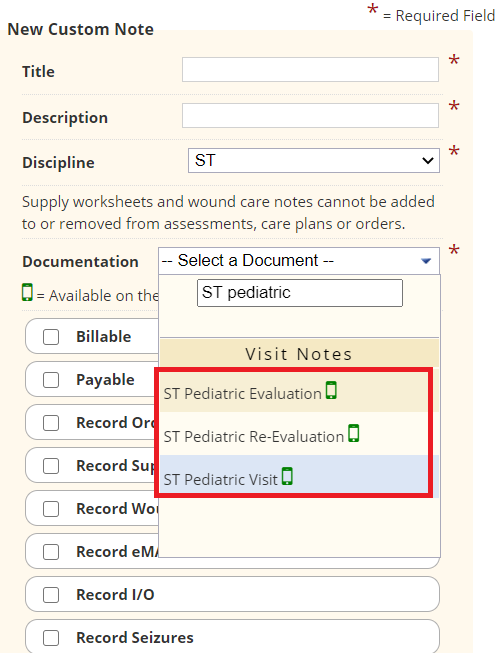Click the Title text field
This screenshot has height=653, width=497.
310,70
